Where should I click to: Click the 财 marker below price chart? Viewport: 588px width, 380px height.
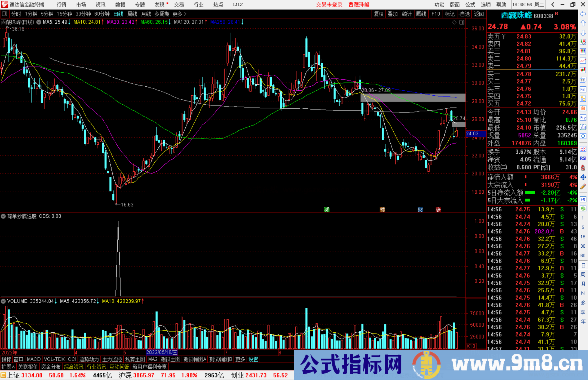420,209
